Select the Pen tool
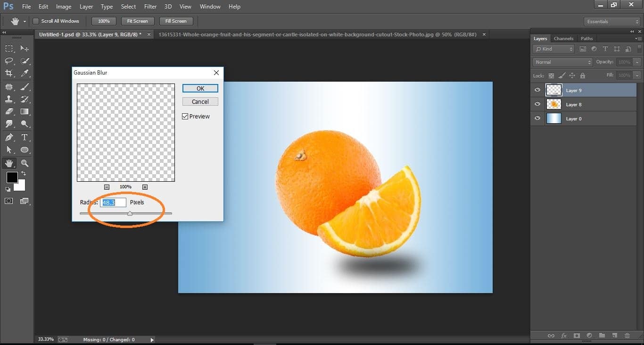 9,137
